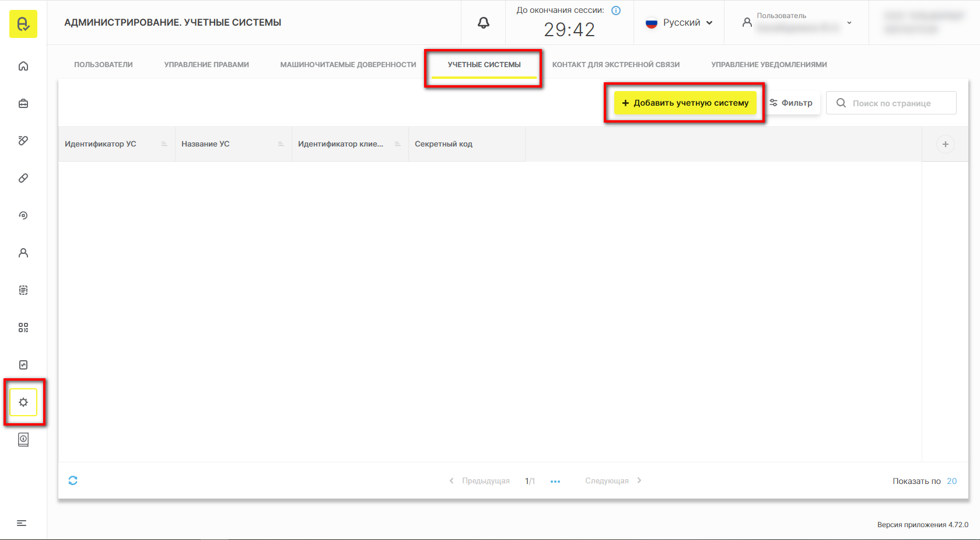This screenshot has width=980, height=540.
Task: Open the Фильтр button
Action: (792, 103)
